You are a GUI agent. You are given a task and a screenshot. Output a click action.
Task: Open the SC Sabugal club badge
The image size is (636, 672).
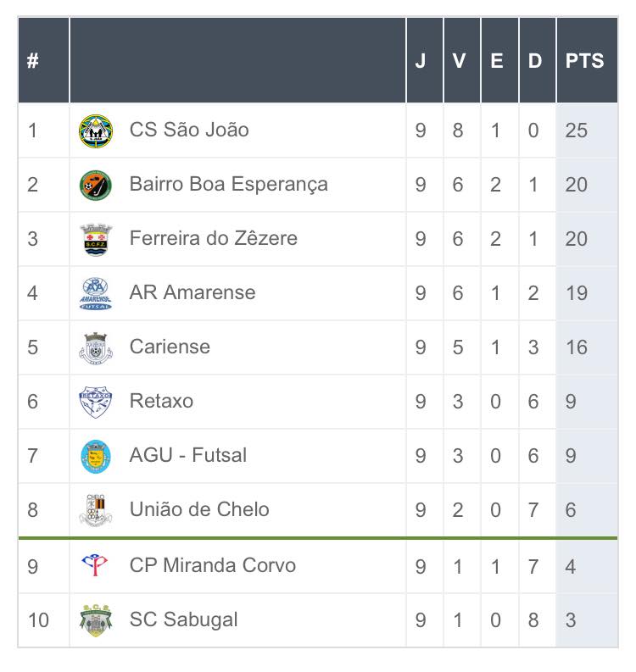point(95,620)
